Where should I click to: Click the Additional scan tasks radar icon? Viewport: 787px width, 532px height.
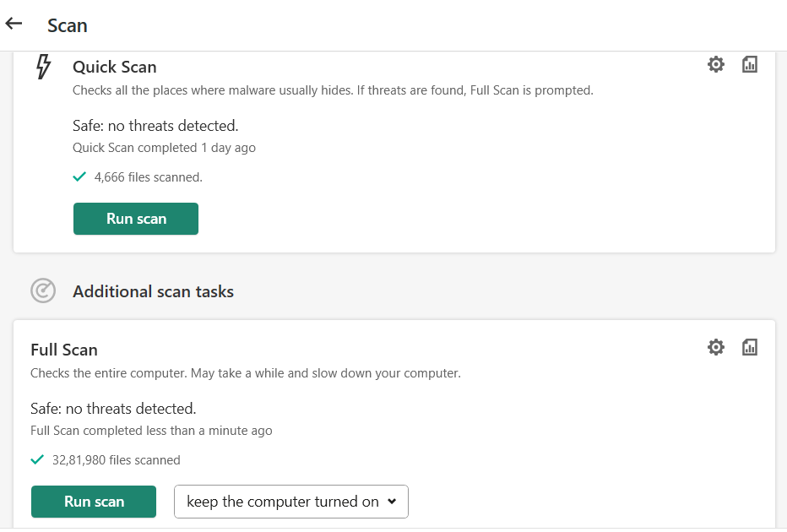click(x=43, y=291)
